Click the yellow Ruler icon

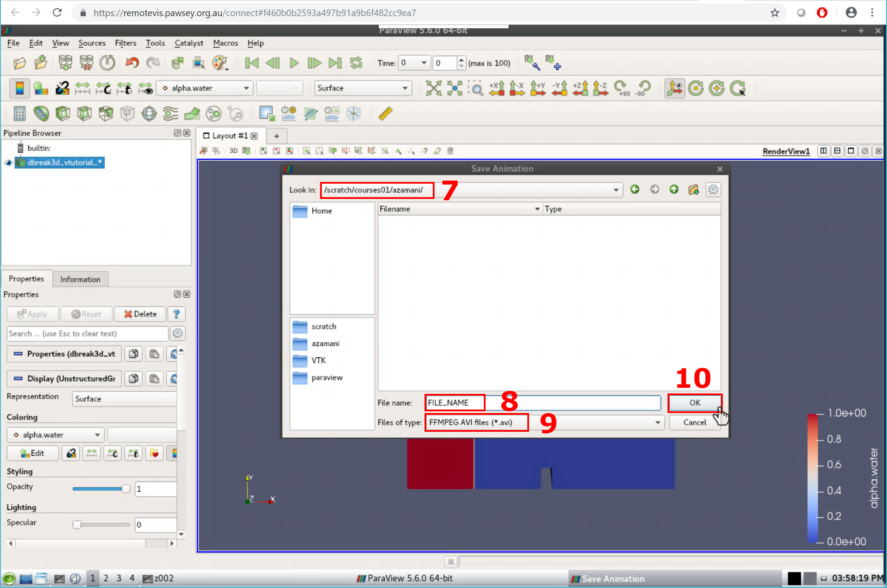pyautogui.click(x=385, y=114)
